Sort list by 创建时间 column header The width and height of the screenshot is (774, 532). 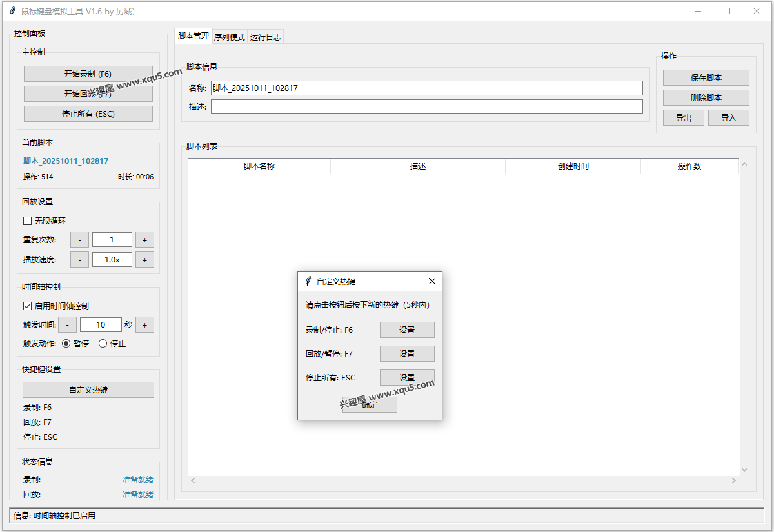click(573, 166)
